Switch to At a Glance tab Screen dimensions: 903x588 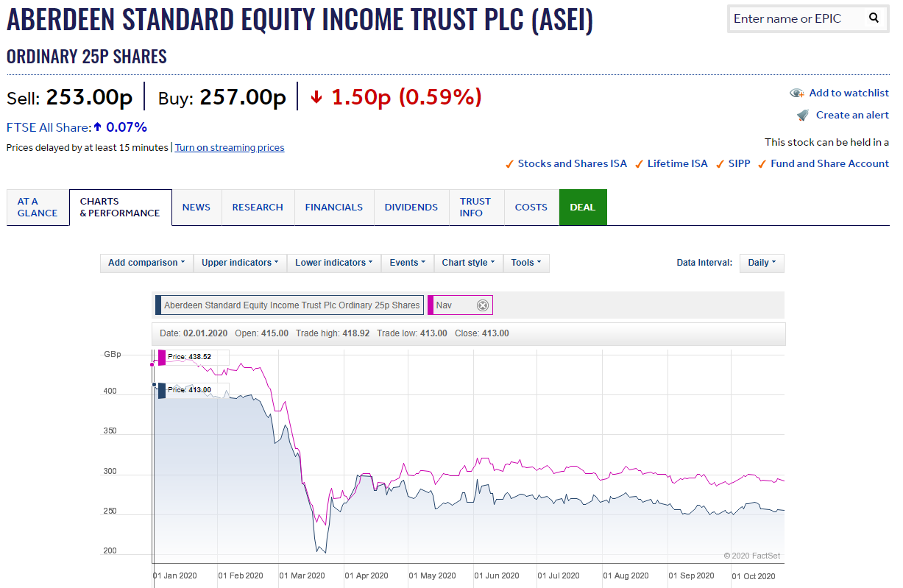[x=38, y=208]
